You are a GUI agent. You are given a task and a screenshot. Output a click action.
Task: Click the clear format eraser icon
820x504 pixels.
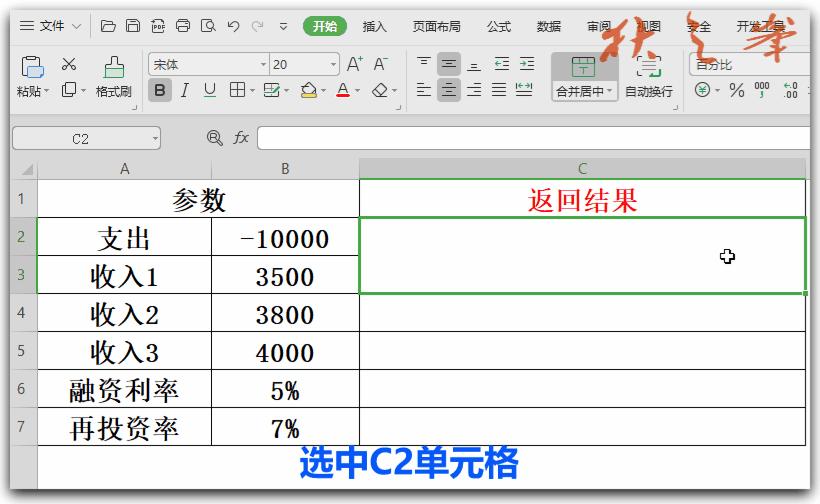380,90
